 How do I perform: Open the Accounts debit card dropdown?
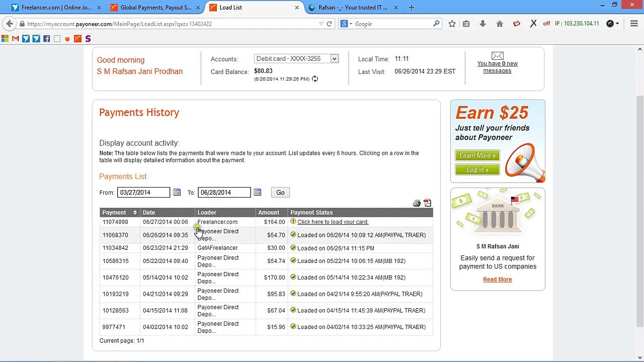(x=296, y=59)
